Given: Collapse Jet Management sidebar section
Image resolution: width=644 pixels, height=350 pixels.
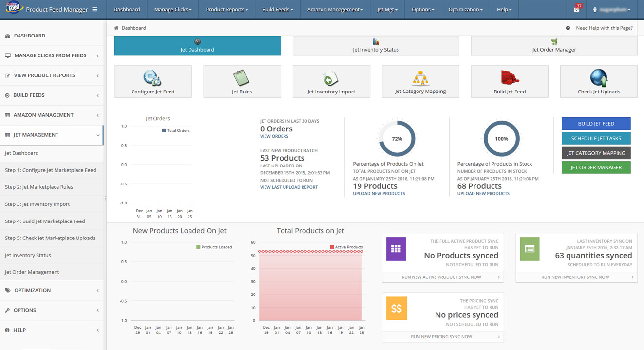Looking at the screenshot, I should (x=52, y=135).
